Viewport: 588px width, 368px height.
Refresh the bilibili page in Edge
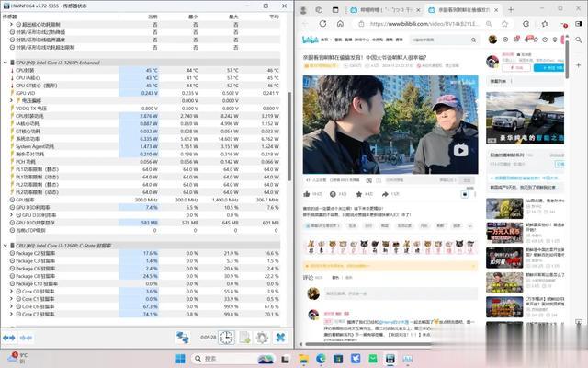coord(322,24)
